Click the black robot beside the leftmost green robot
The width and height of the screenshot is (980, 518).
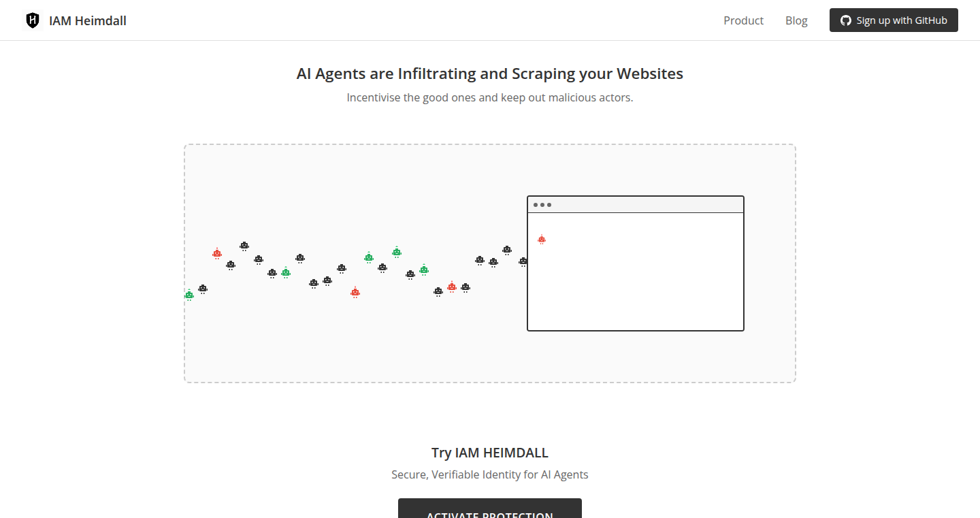pos(203,289)
